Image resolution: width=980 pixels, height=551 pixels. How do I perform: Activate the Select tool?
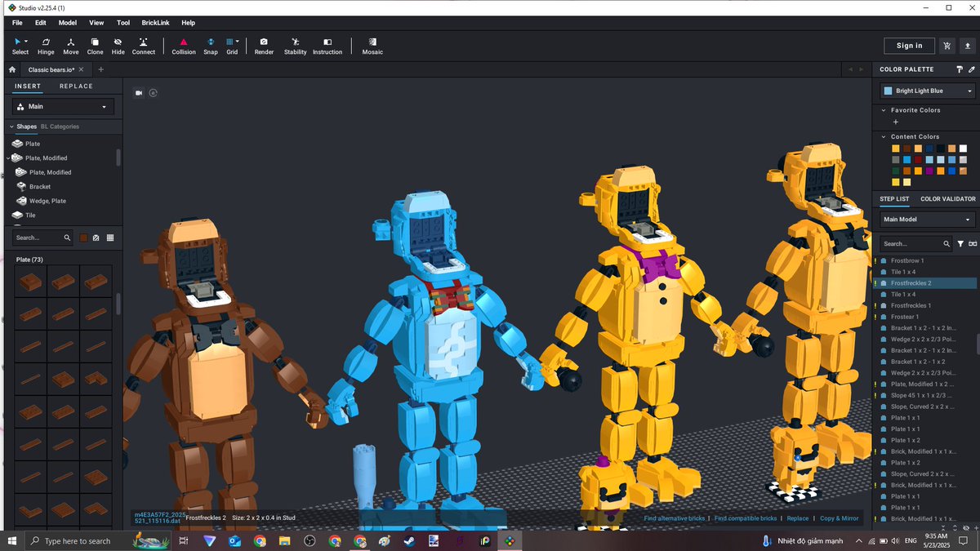point(20,46)
